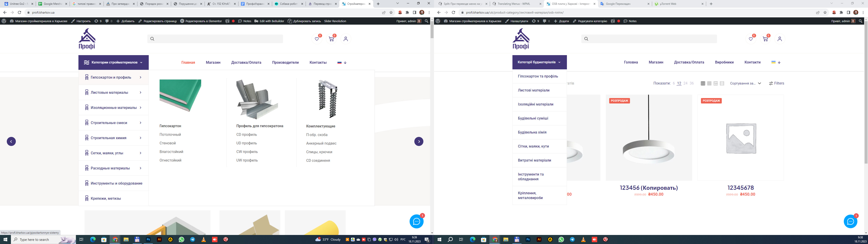This screenshot has width=868, height=244.
Task: Open the Производители menu item
Action: click(285, 62)
